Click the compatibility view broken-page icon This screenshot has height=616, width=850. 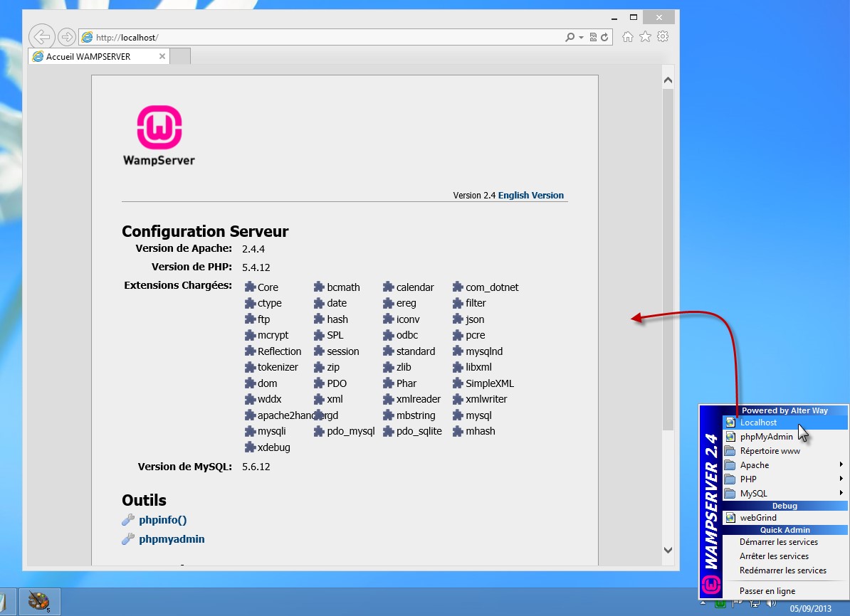pyautogui.click(x=593, y=38)
